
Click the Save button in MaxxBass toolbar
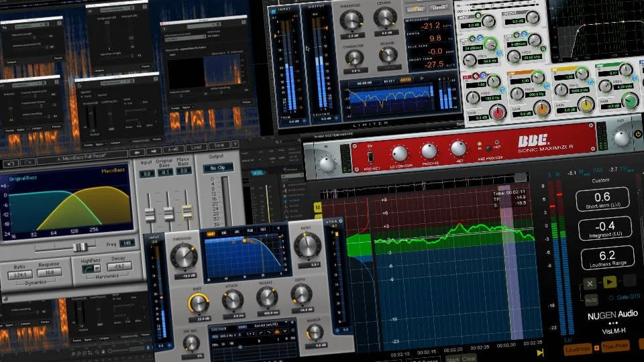coord(219,145)
